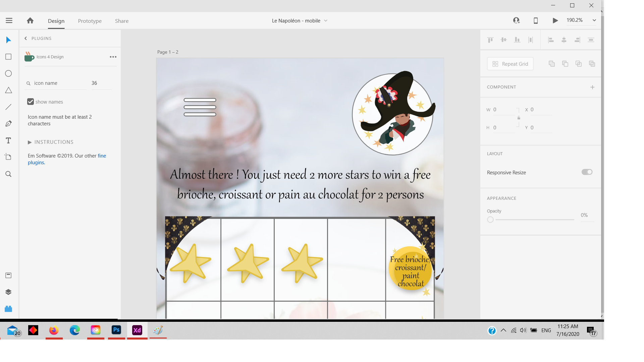
Task: Uncheck the show names checkbox
Action: [31, 102]
